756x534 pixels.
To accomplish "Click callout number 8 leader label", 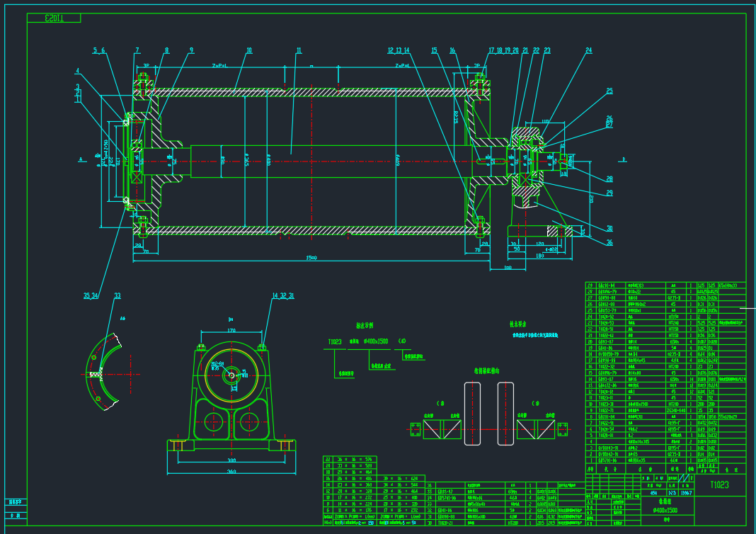I will click(167, 50).
